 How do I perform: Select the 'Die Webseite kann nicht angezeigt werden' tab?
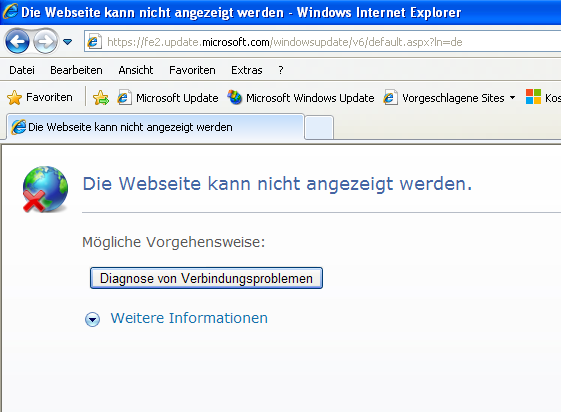click(x=155, y=127)
